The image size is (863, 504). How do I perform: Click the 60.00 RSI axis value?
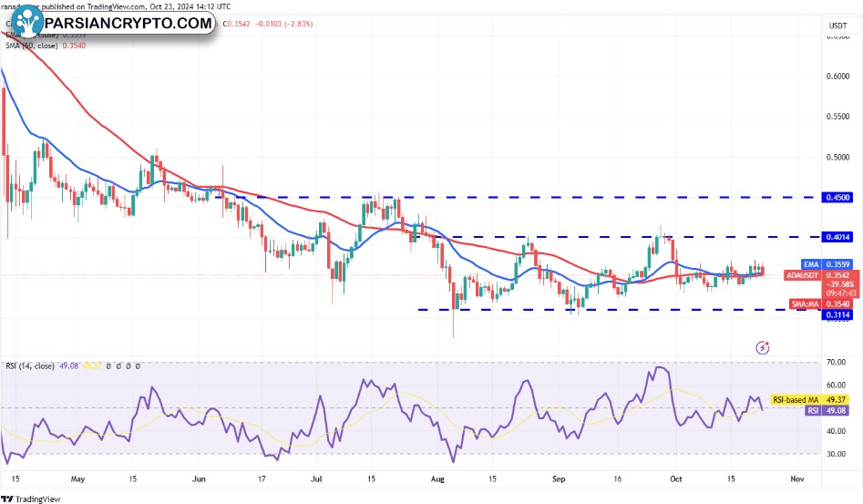(x=836, y=386)
